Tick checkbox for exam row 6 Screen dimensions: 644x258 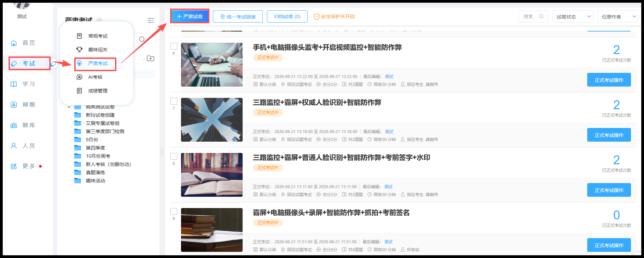click(x=174, y=46)
